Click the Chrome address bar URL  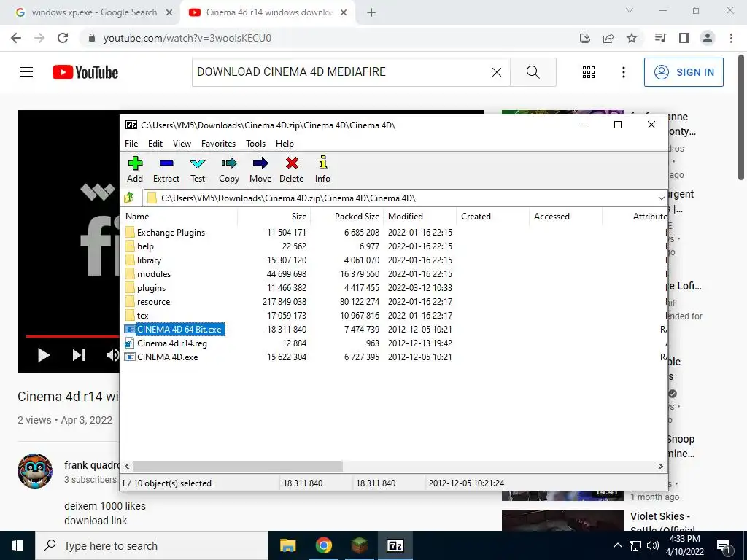[187, 38]
